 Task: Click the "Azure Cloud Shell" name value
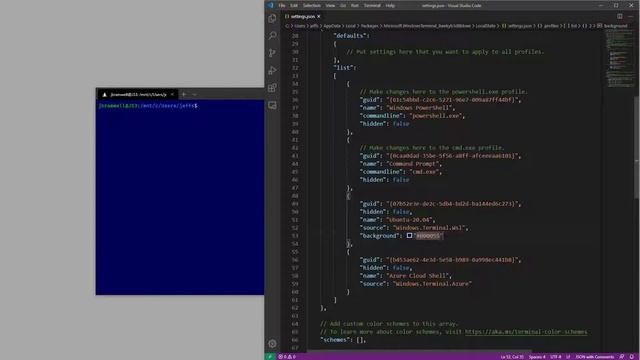(x=417, y=276)
